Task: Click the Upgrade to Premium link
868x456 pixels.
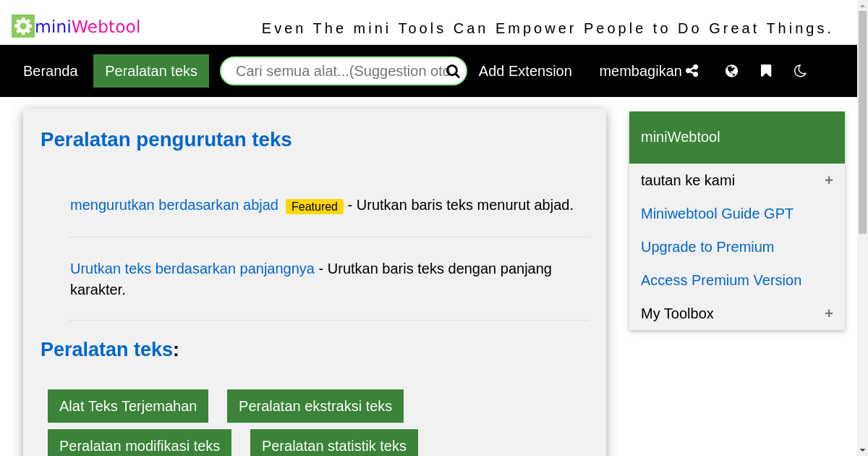Action: [707, 247]
